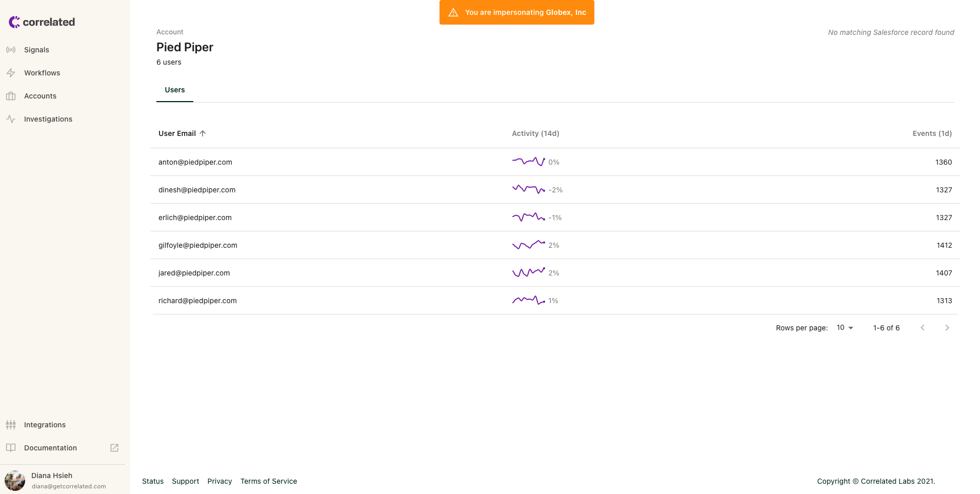Click the Activity (14d) column header
Screen dimensions: 980x494
point(535,133)
